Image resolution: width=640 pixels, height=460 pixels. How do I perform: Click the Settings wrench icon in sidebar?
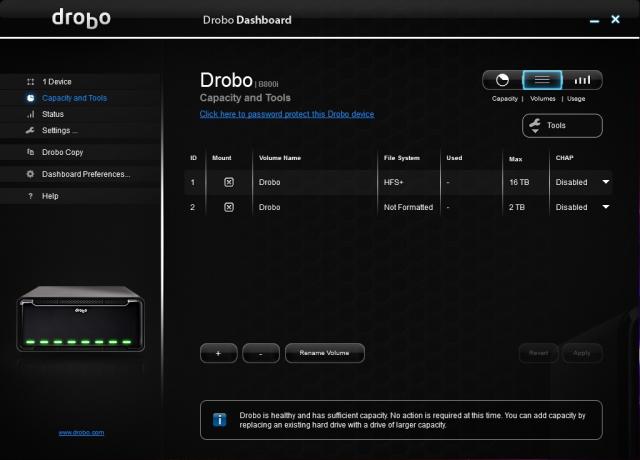(30, 130)
